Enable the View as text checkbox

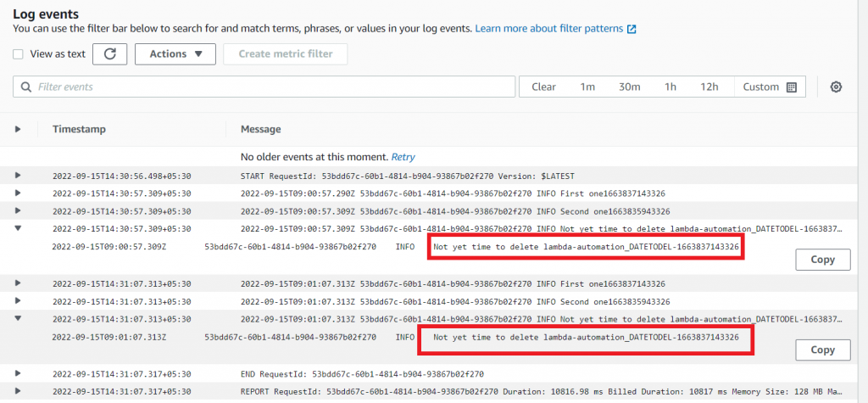(x=18, y=54)
